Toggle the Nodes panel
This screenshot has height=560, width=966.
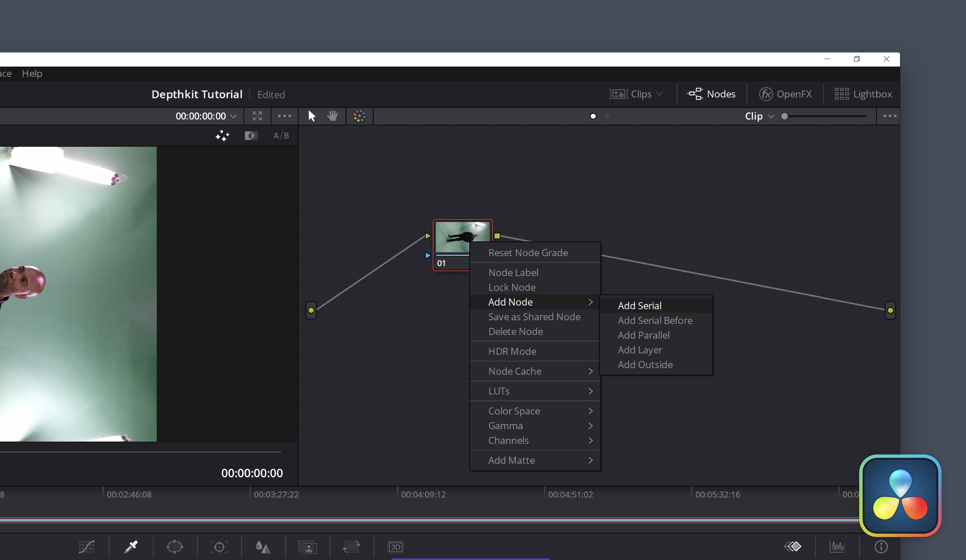point(711,94)
